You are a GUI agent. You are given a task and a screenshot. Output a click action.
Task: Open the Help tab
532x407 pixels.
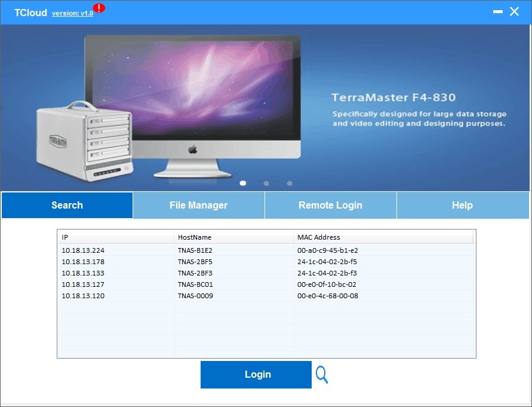click(463, 205)
